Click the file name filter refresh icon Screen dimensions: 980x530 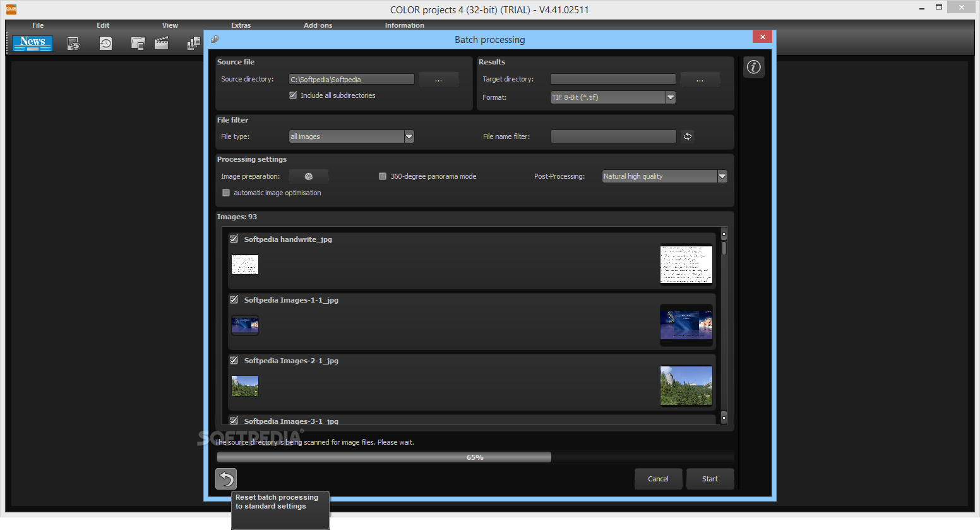pos(688,136)
